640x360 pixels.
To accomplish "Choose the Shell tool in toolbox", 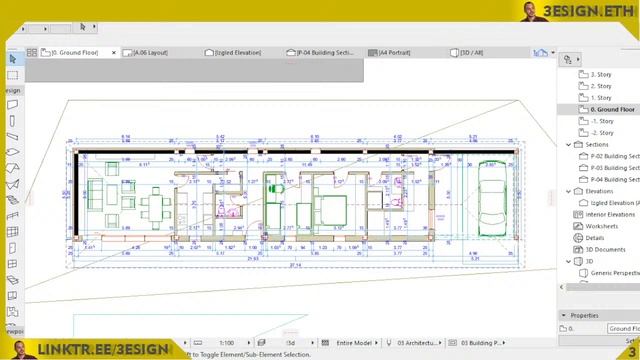I will coord(13,184).
